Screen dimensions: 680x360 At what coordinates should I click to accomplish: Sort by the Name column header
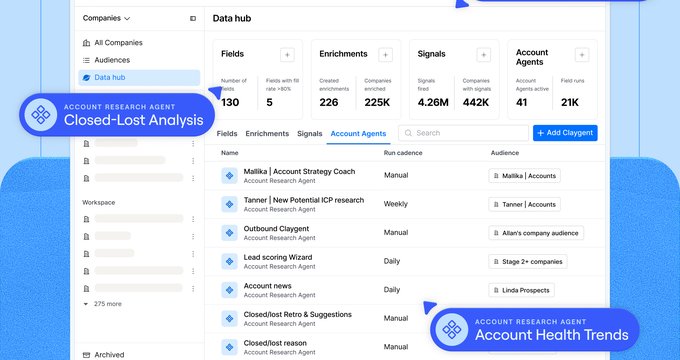coord(229,153)
